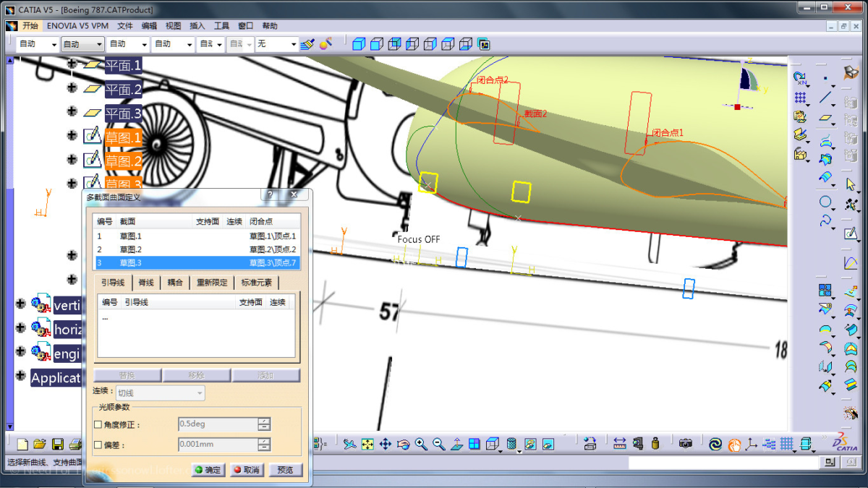
Task: Switch to the 耦合 tab
Action: pyautogui.click(x=175, y=283)
